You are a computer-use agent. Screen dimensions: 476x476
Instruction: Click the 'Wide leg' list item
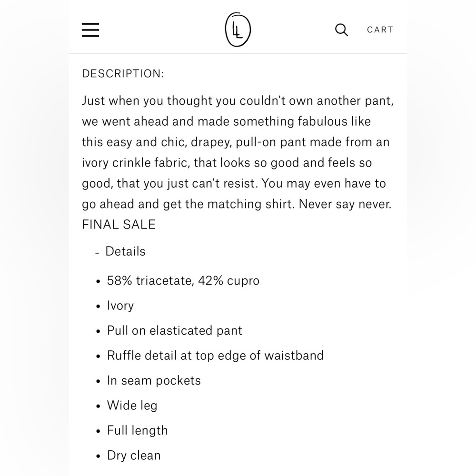pos(132,406)
